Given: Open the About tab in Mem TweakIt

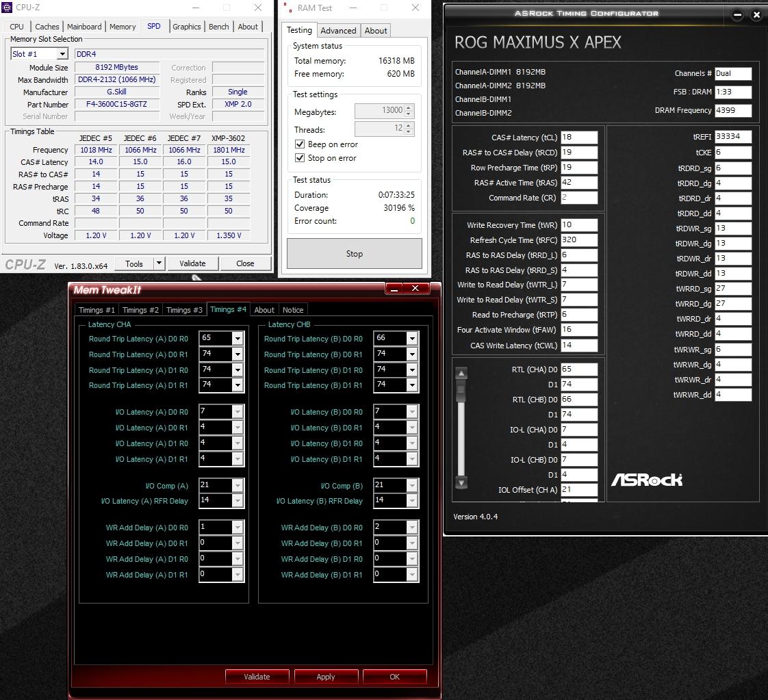Looking at the screenshot, I should 264,310.
